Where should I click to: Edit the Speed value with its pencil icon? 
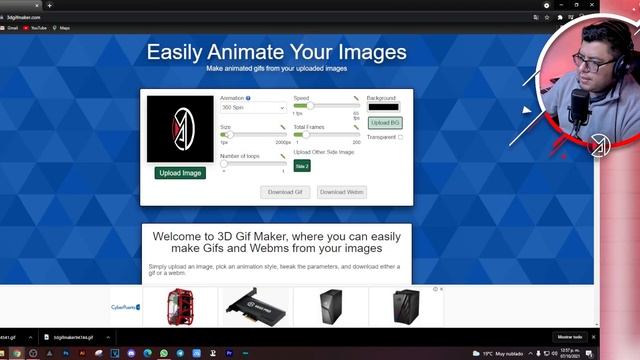(x=356, y=98)
